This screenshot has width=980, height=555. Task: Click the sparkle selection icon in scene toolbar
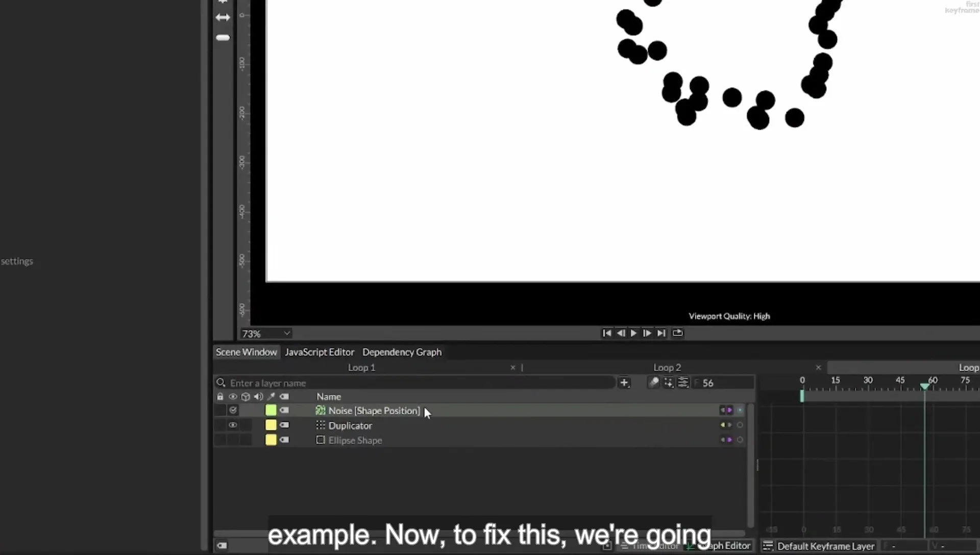pos(669,383)
